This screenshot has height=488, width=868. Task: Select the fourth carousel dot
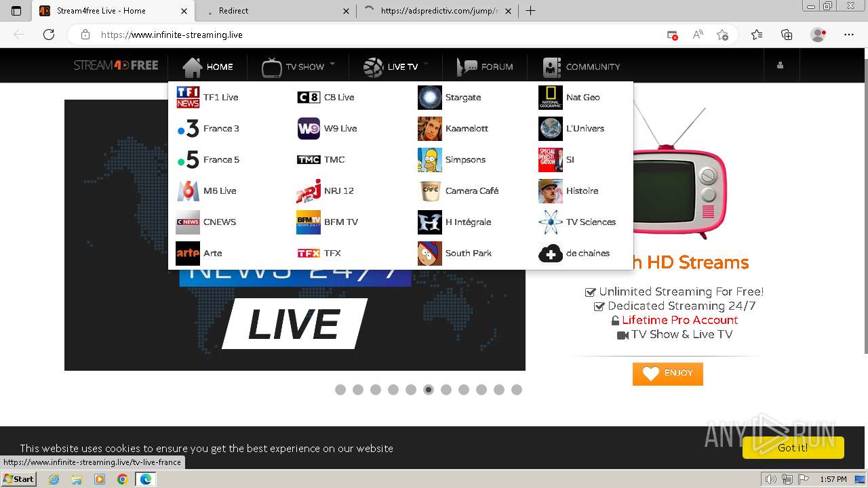pyautogui.click(x=393, y=390)
